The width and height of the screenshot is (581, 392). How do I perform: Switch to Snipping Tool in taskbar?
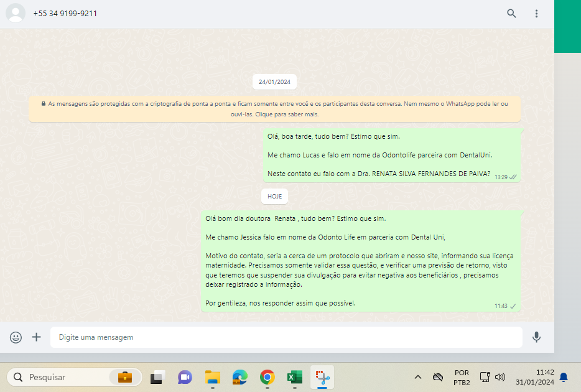pyautogui.click(x=322, y=377)
